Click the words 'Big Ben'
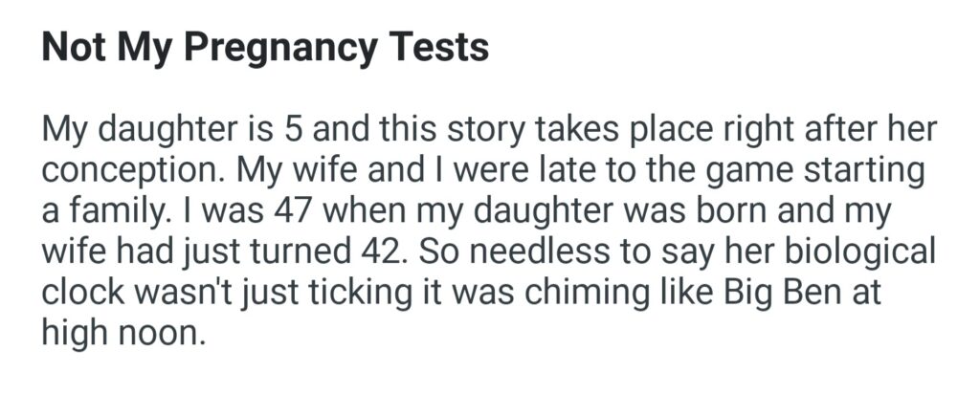Screen dimensions: 980x394 tap(776, 293)
